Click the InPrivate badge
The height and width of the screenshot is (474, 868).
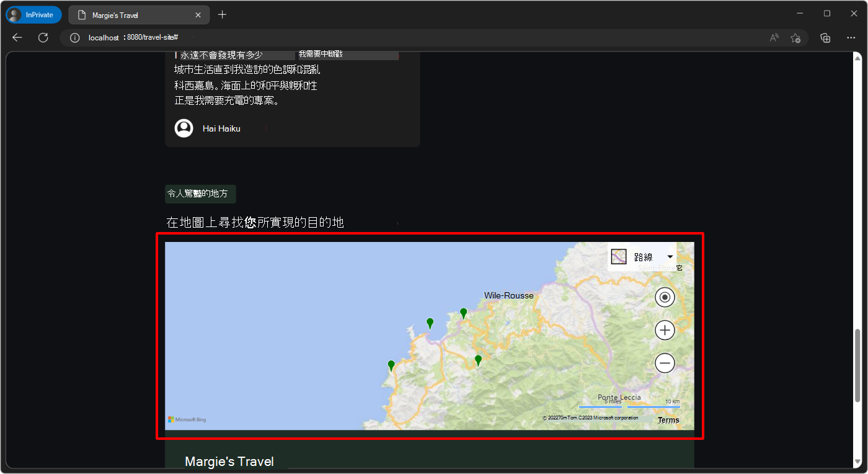tap(33, 14)
